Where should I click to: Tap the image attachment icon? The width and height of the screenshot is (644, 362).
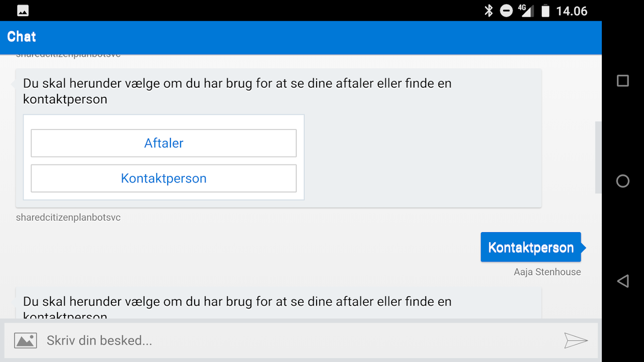point(25,340)
